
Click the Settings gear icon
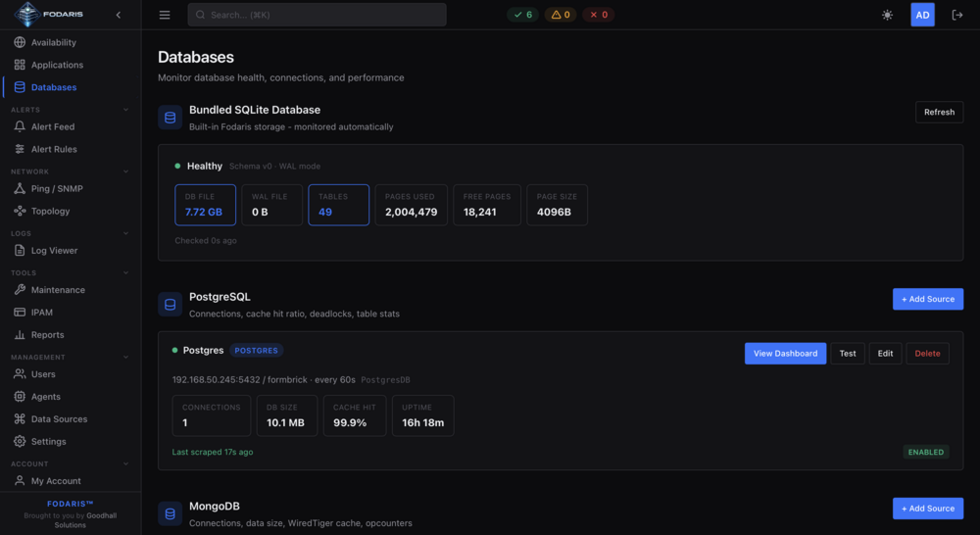20,442
